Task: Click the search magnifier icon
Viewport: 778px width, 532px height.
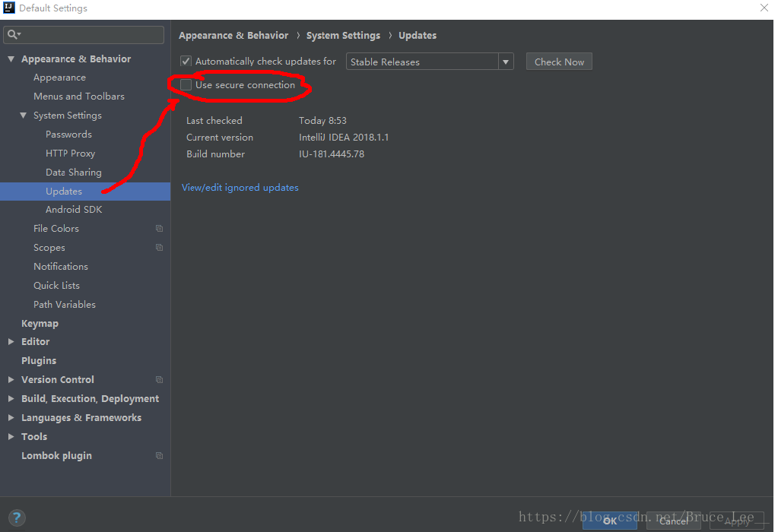Action: [14, 34]
